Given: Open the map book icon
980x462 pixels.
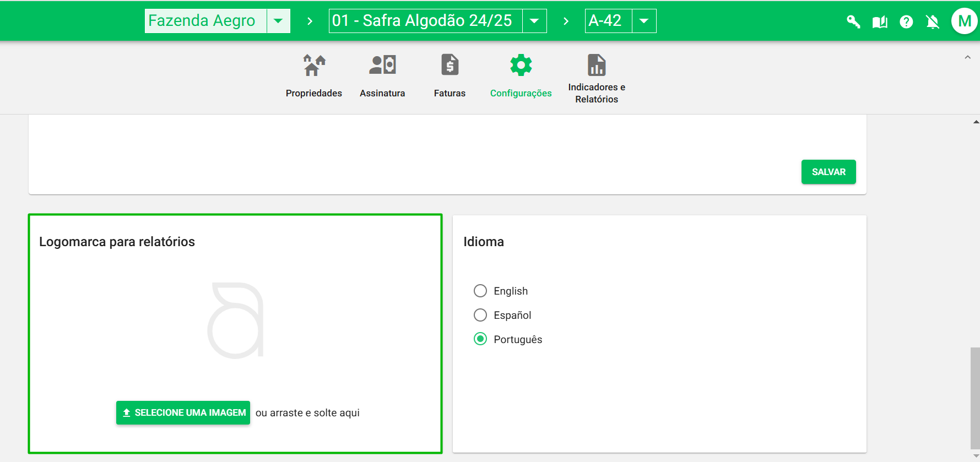Looking at the screenshot, I should (880, 21).
